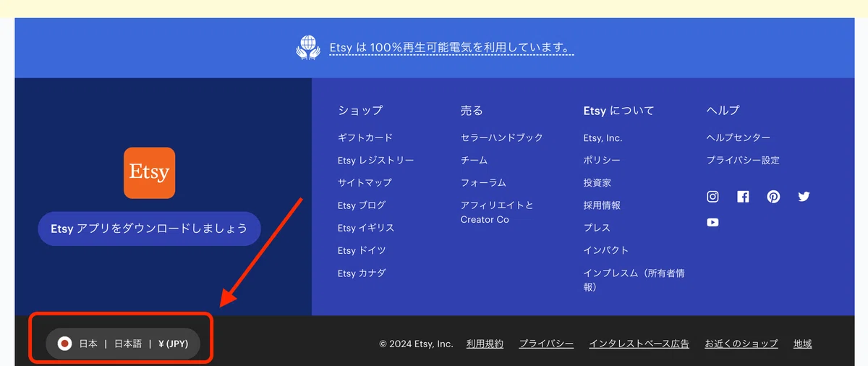
Task: Open チーム link
Action: (475, 160)
